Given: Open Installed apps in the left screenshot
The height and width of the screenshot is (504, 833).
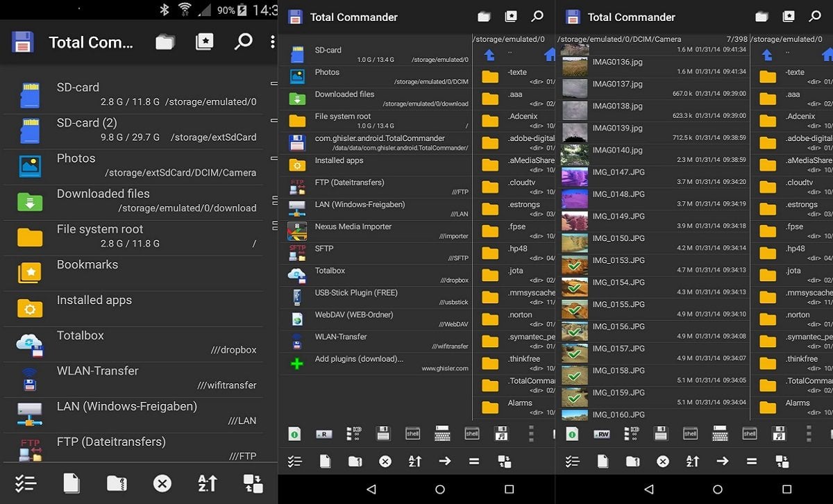Looking at the screenshot, I should click(x=132, y=307).
